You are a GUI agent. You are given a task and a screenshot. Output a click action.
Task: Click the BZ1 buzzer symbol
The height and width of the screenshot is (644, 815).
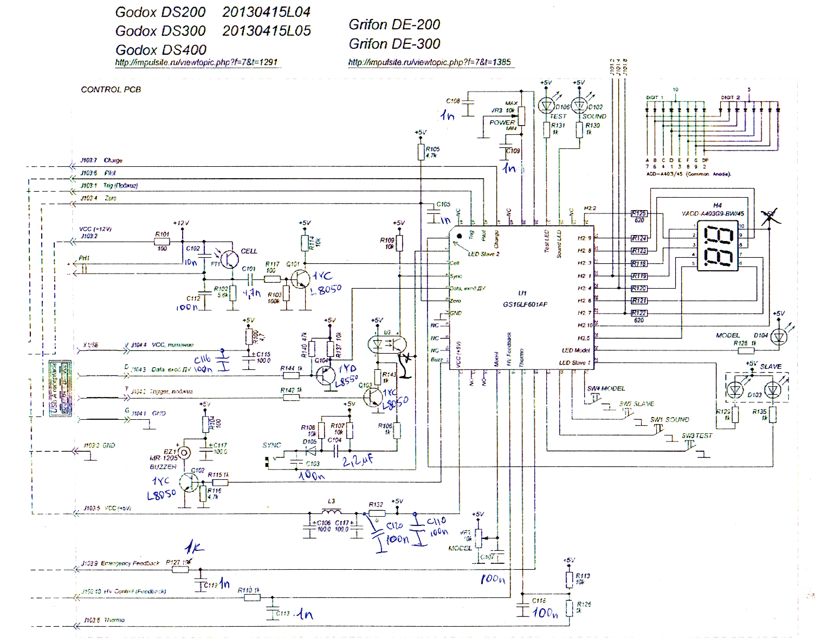point(185,452)
